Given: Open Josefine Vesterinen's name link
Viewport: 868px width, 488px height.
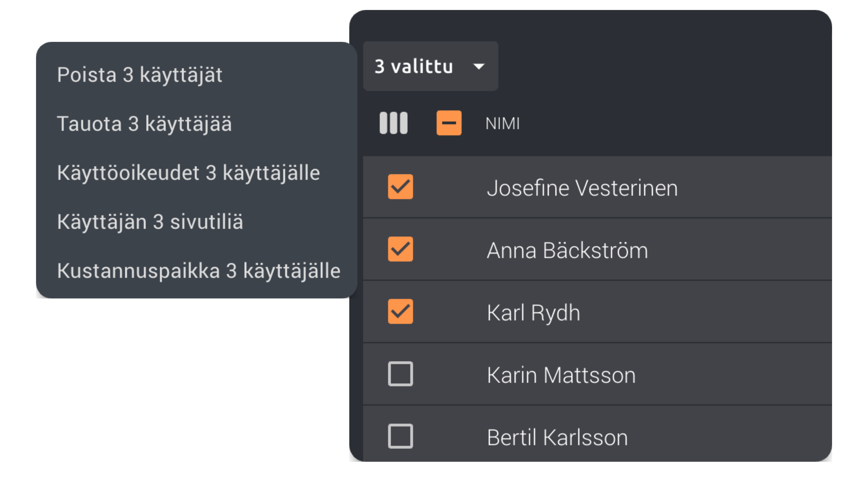Looking at the screenshot, I should [x=582, y=188].
